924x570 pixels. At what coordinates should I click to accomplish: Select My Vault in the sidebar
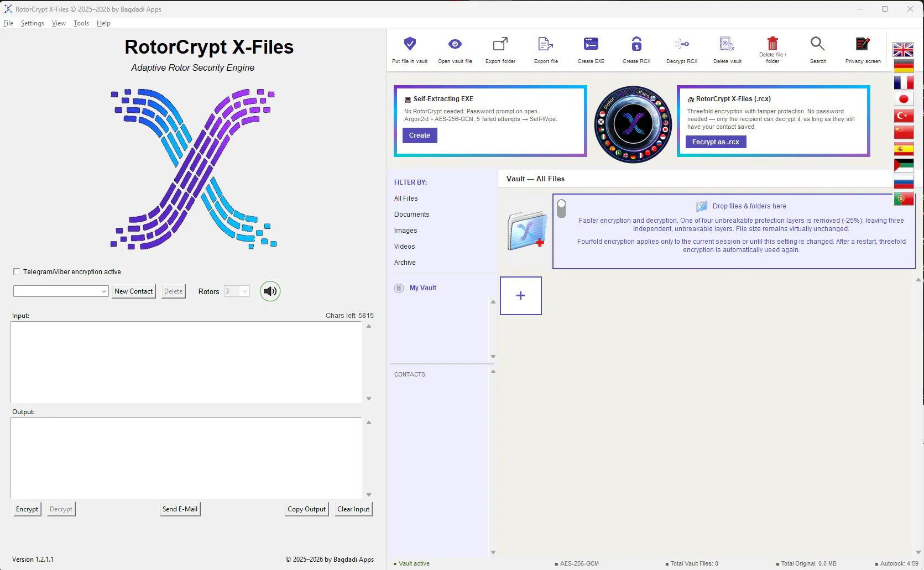point(423,288)
